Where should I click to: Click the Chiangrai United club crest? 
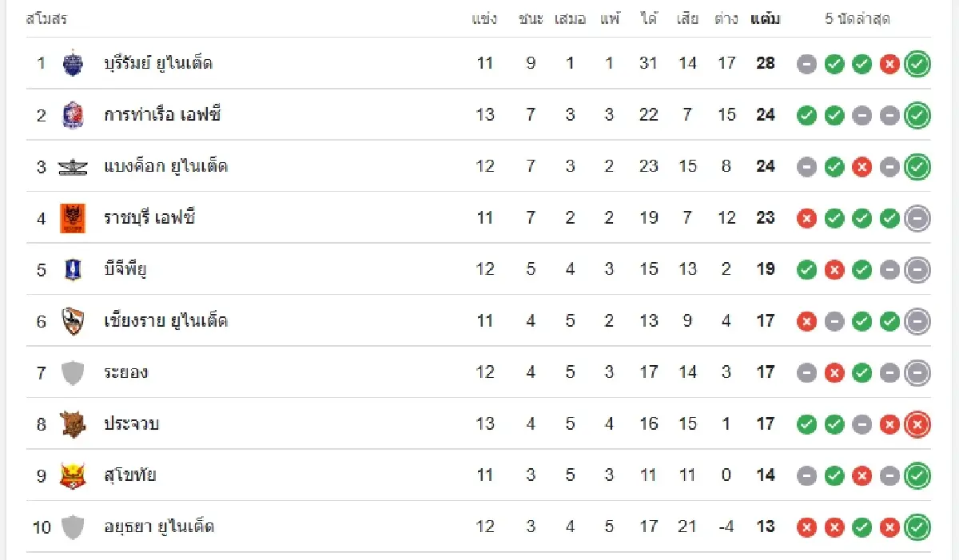pyautogui.click(x=73, y=321)
